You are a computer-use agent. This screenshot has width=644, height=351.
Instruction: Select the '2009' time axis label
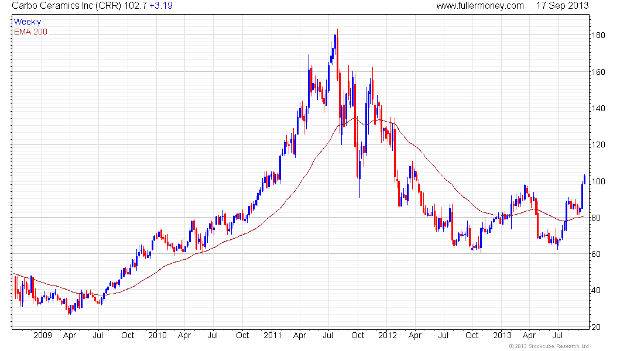43,335
